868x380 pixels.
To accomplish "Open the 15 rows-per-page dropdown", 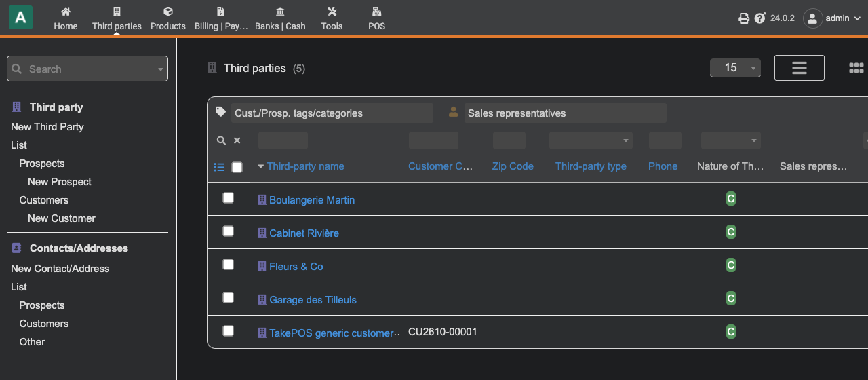I will tap(735, 68).
